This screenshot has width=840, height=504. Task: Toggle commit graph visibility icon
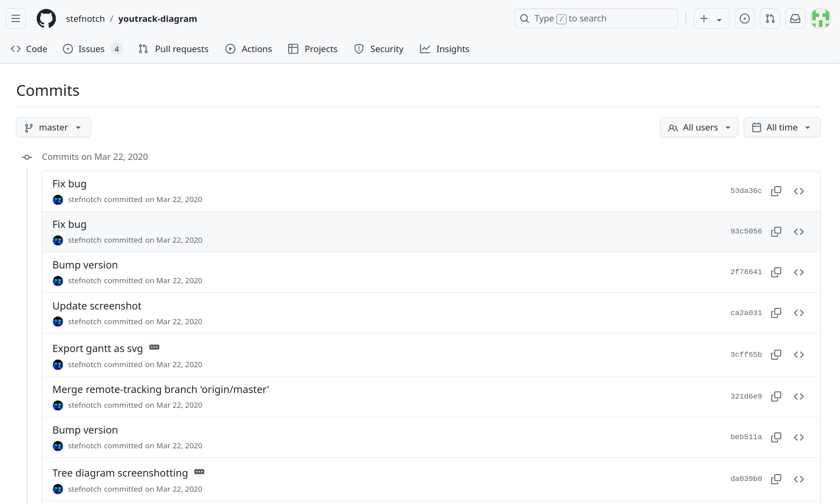click(x=26, y=156)
